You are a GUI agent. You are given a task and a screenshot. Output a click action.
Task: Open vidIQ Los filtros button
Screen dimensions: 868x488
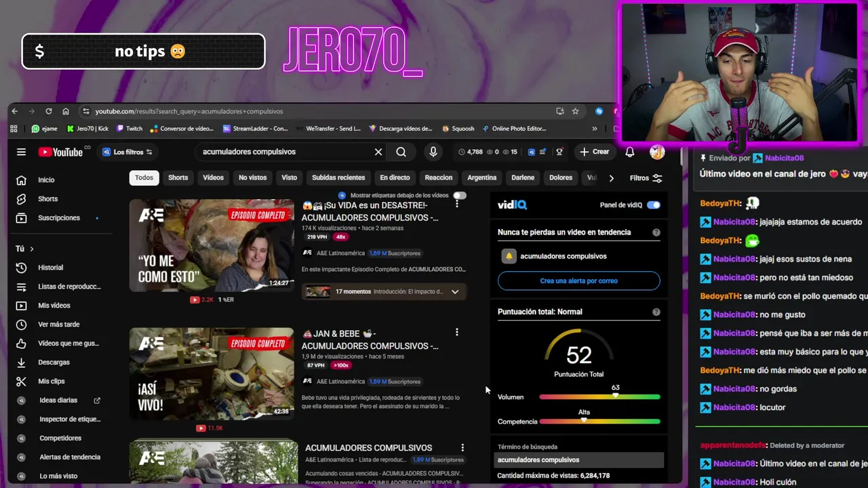[x=127, y=152]
